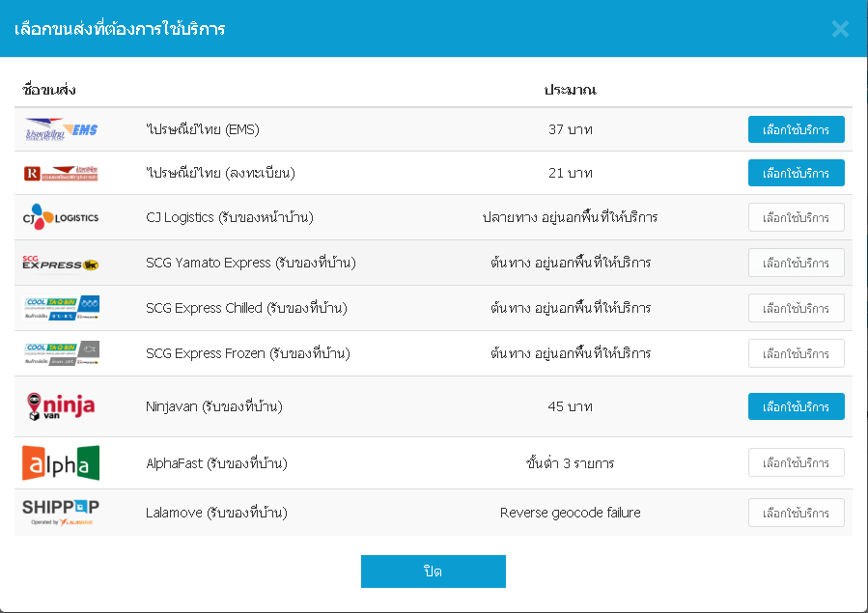
Task: Click the ชื่อขนส่ง column header
Action: point(48,90)
